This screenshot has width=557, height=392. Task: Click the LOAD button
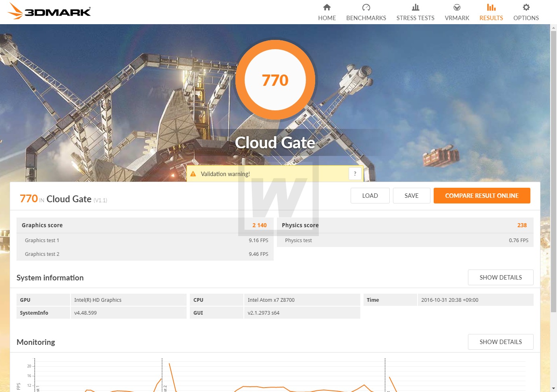tap(370, 196)
